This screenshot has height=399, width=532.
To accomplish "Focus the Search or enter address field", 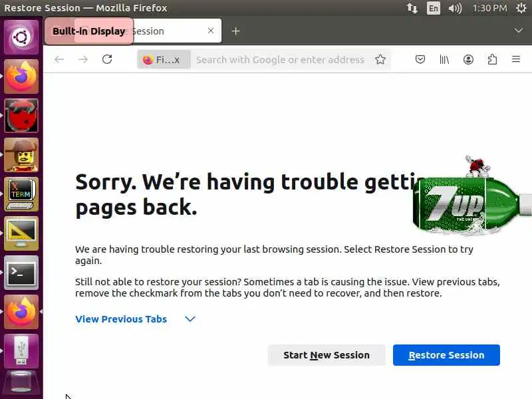I will (x=280, y=60).
